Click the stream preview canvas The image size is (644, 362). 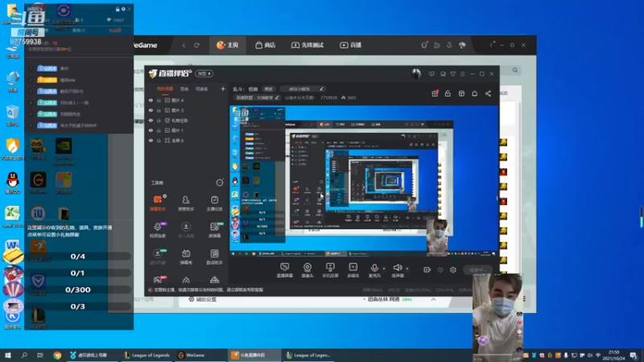(x=364, y=181)
